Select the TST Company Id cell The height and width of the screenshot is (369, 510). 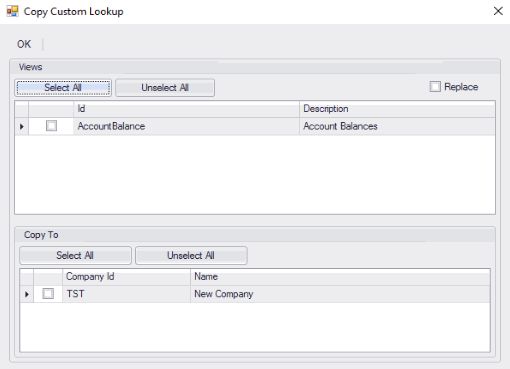tap(126, 294)
